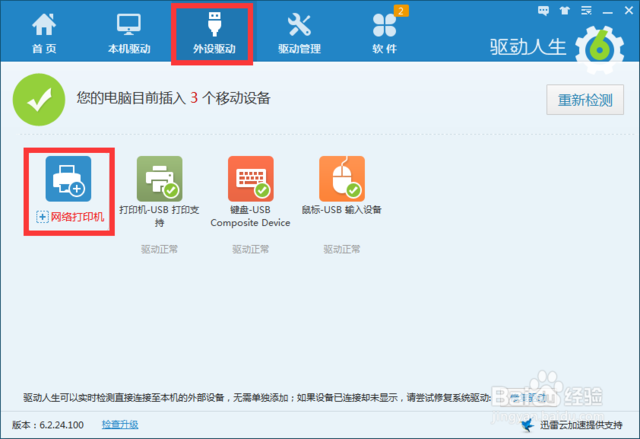The image size is (640, 439).
Task: Select the 打印机-USB 打印支持 device icon
Action: click(x=160, y=179)
